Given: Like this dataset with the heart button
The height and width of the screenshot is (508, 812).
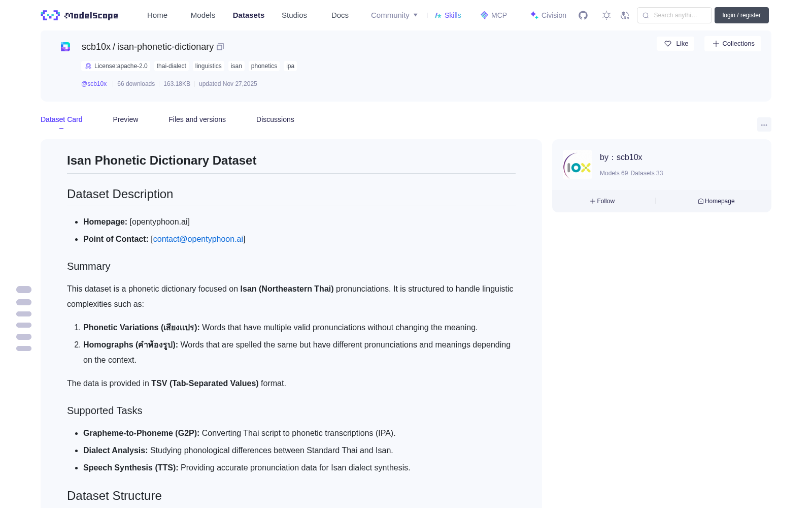Looking at the screenshot, I should pos(675,44).
